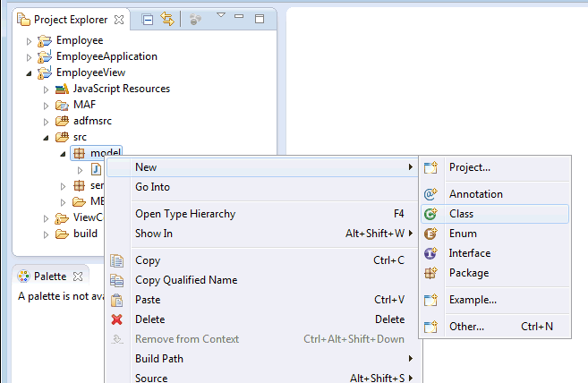588x383 pixels.
Task: Expand the Employee project node
Action: [x=29, y=41]
